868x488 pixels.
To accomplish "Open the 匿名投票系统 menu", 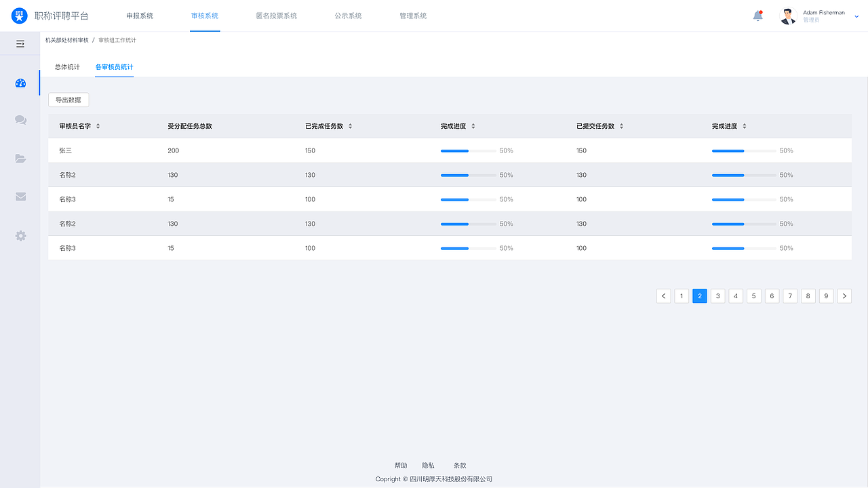I will click(x=277, y=16).
